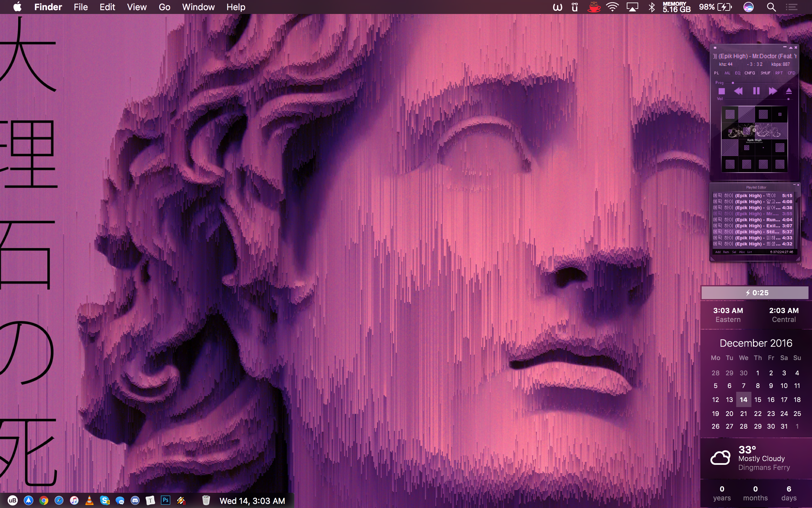Open VLC cone icon in dock
Screen dimensions: 812x508
89,501
